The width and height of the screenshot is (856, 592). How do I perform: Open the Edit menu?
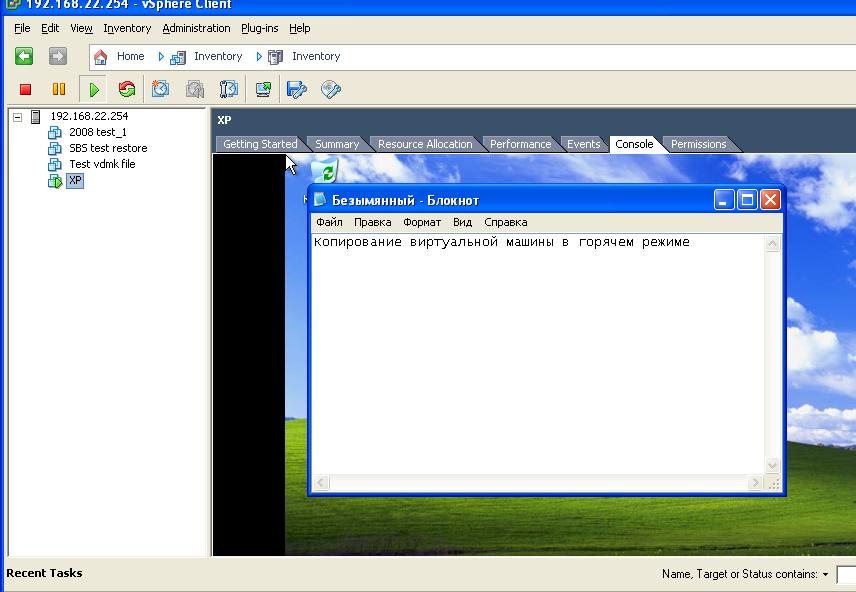click(x=50, y=28)
